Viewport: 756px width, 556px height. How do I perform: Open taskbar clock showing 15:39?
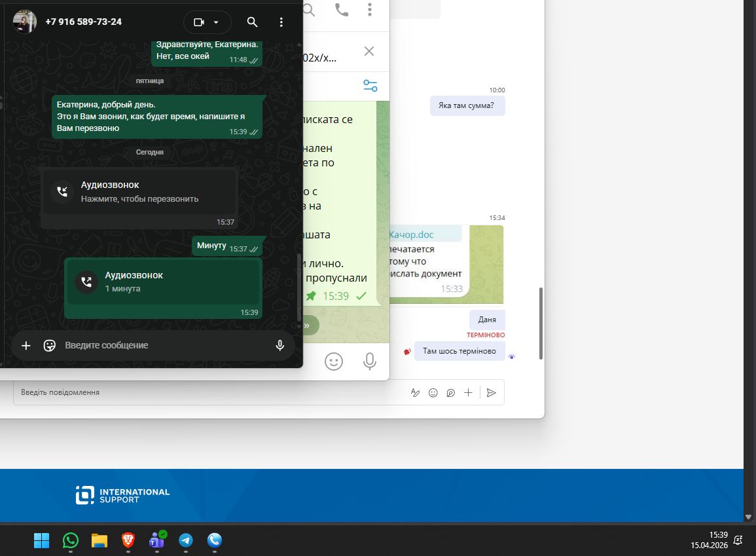(x=709, y=540)
